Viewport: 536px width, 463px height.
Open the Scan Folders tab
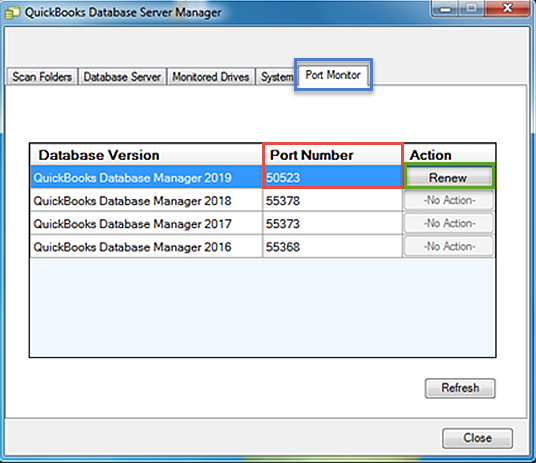pyautogui.click(x=42, y=77)
